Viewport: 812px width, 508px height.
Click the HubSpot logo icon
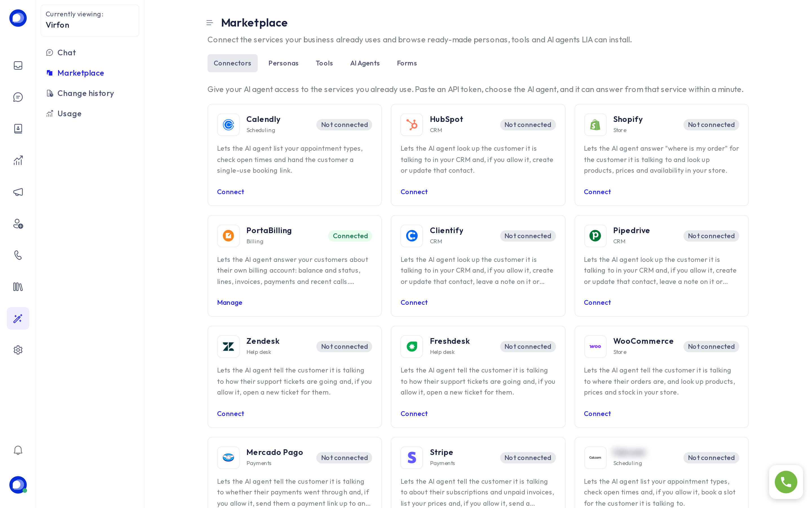pos(412,125)
